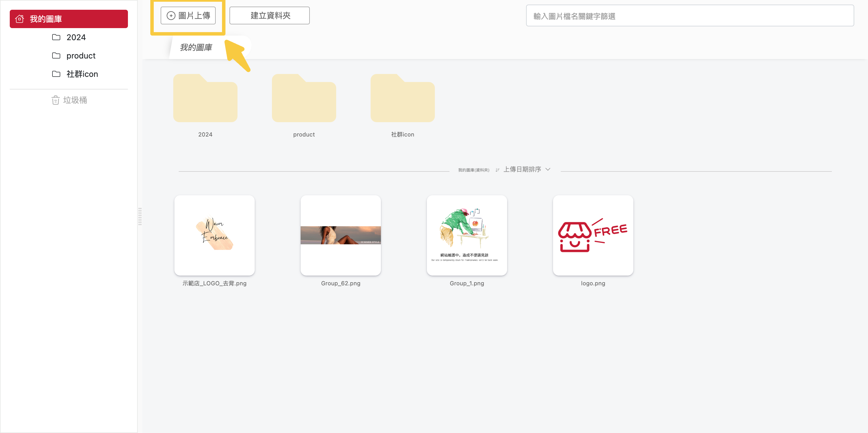Click the 示範店_LOGO_去背.png filename
Screen dimensions: 868x433
215,283
